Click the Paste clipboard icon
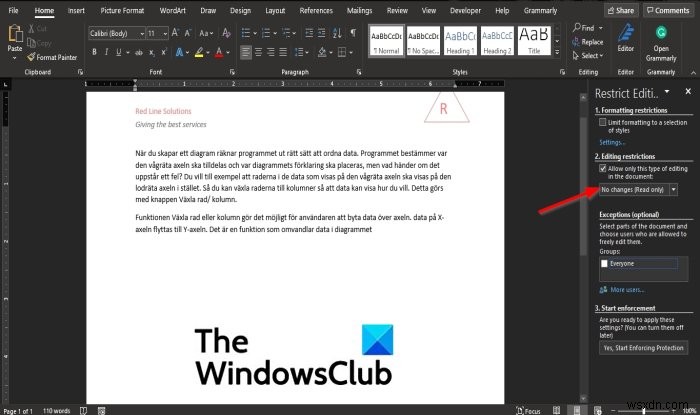 (15, 34)
